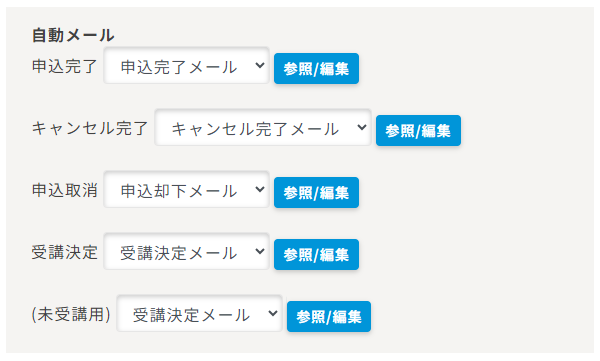The height and width of the screenshot is (361, 600).
Task: Click the 受講決定 row label
Action: pyautogui.click(x=64, y=252)
